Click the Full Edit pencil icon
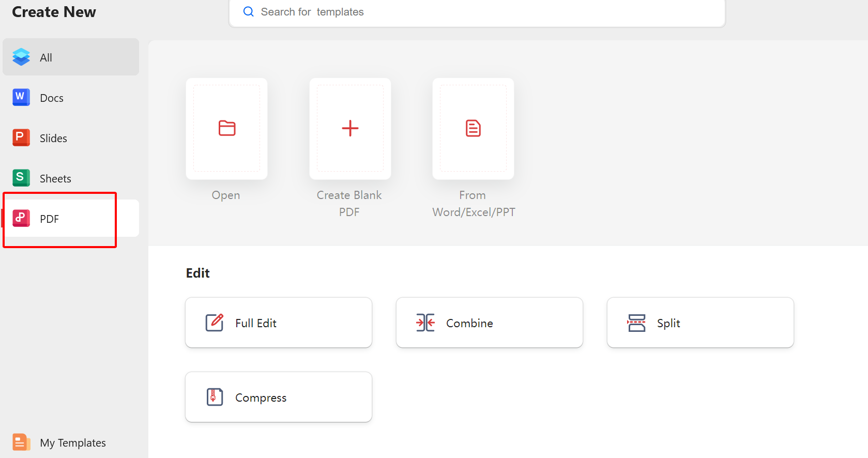 tap(215, 323)
